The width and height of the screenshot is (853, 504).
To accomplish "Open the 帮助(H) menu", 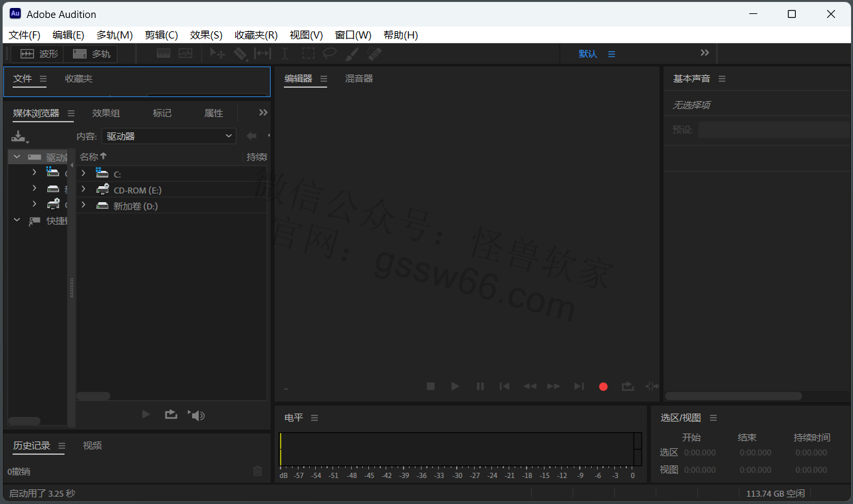I will (401, 35).
